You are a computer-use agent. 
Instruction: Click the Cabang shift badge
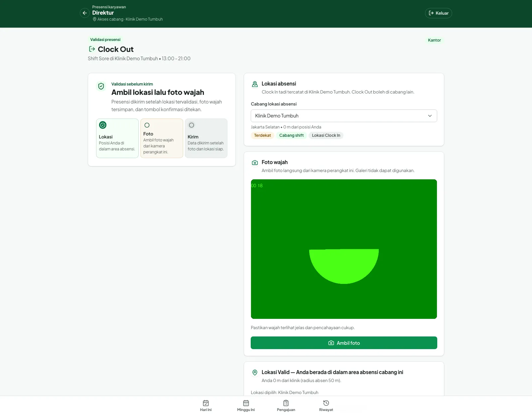(291, 135)
